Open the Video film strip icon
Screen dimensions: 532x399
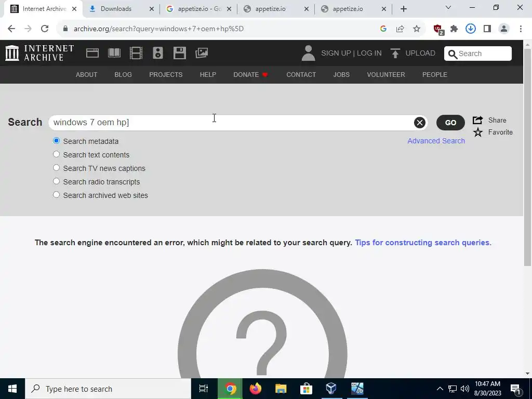tap(136, 53)
